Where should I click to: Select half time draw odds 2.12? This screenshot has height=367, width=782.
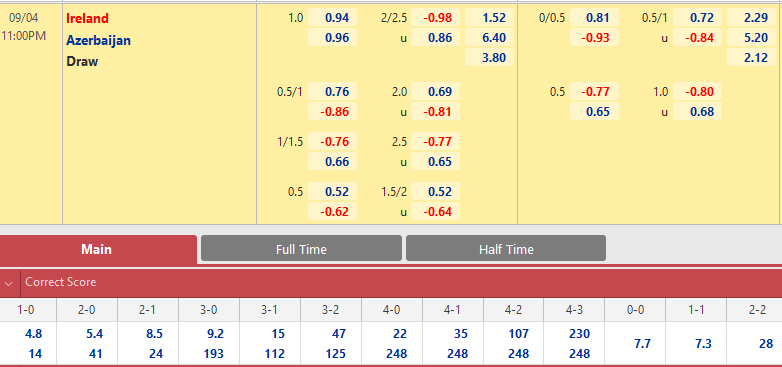tap(751, 58)
